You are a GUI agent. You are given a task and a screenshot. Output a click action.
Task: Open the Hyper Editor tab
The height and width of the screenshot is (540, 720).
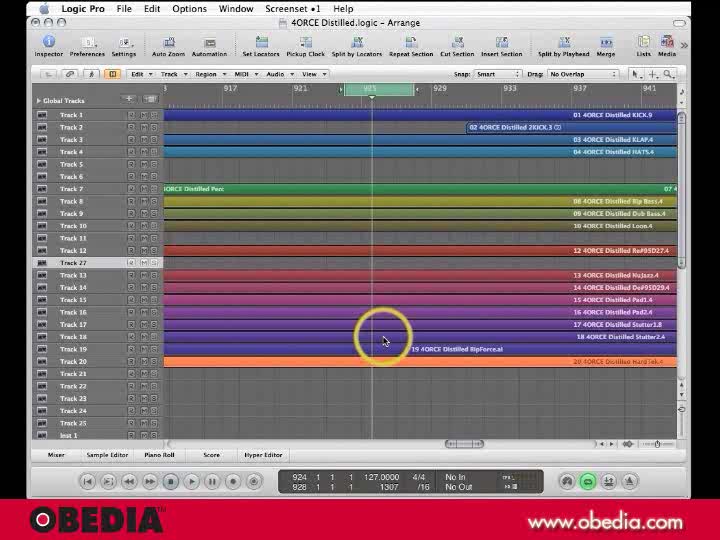pyautogui.click(x=263, y=455)
